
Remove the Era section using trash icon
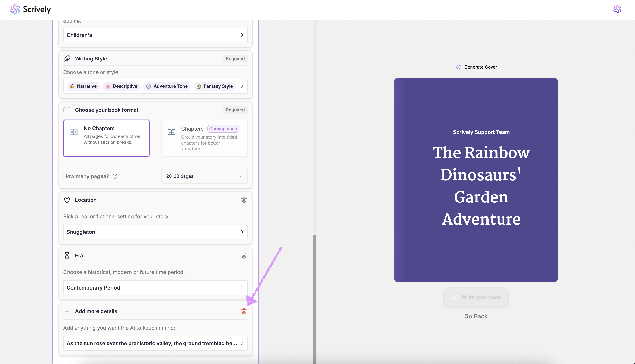tap(244, 256)
